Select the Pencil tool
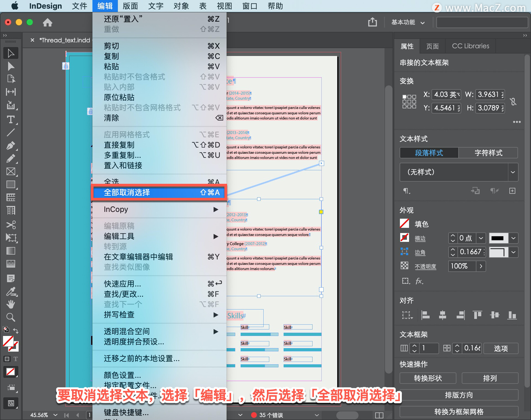The width and height of the screenshot is (531, 420). click(x=11, y=158)
